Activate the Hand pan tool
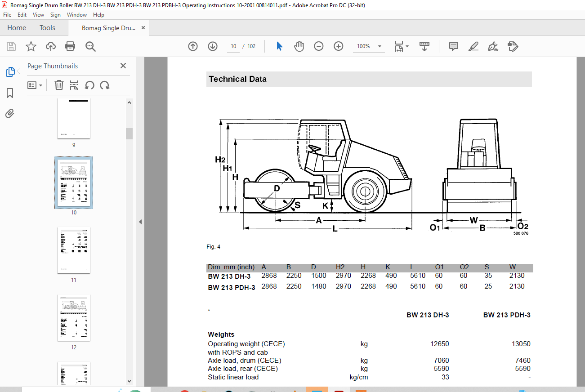 tap(299, 46)
